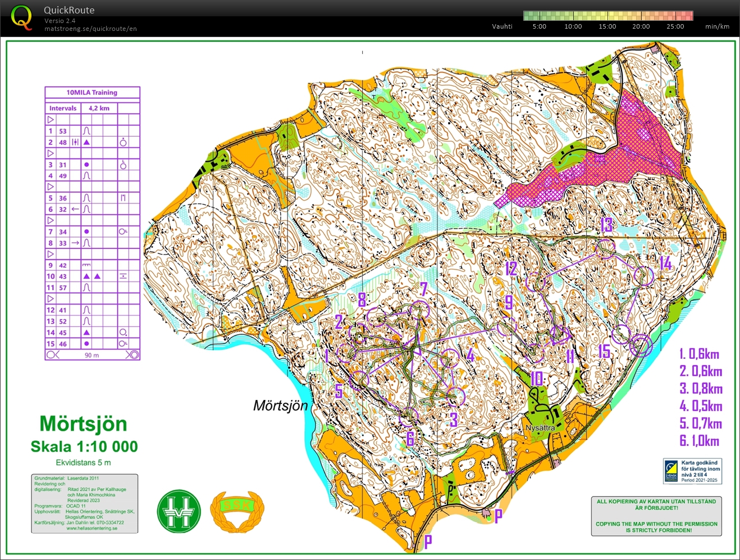The image size is (740, 560).
Task: Open the www.hellasorientering.se link
Action: point(92,528)
